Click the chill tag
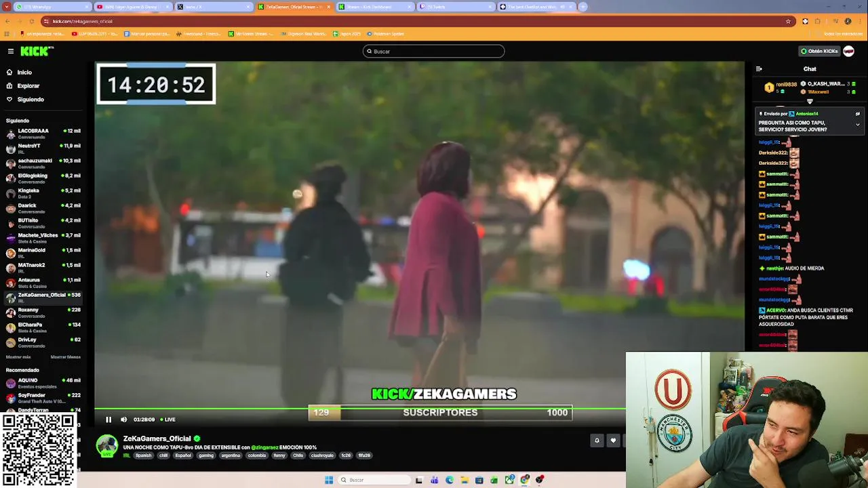The width and height of the screenshot is (868, 488). point(163,455)
